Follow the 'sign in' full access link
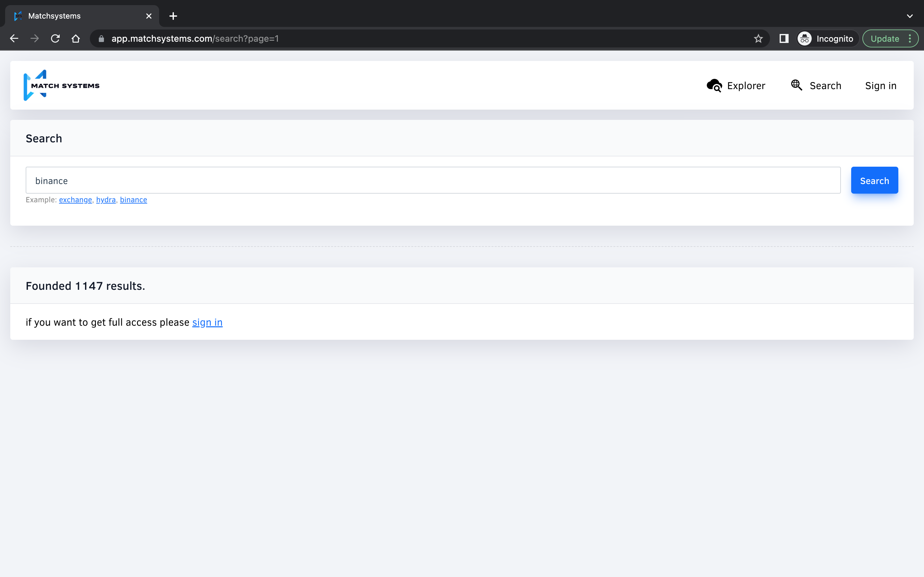 [207, 322]
